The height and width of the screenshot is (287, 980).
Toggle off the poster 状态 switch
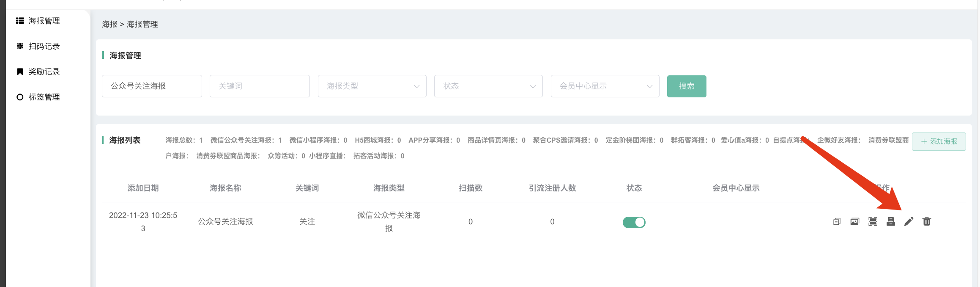tap(634, 222)
